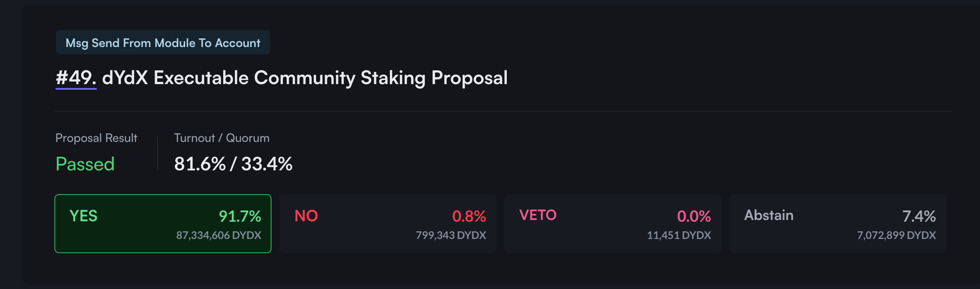Click the 11,451 DYDX amount
980x289 pixels.
tap(679, 236)
